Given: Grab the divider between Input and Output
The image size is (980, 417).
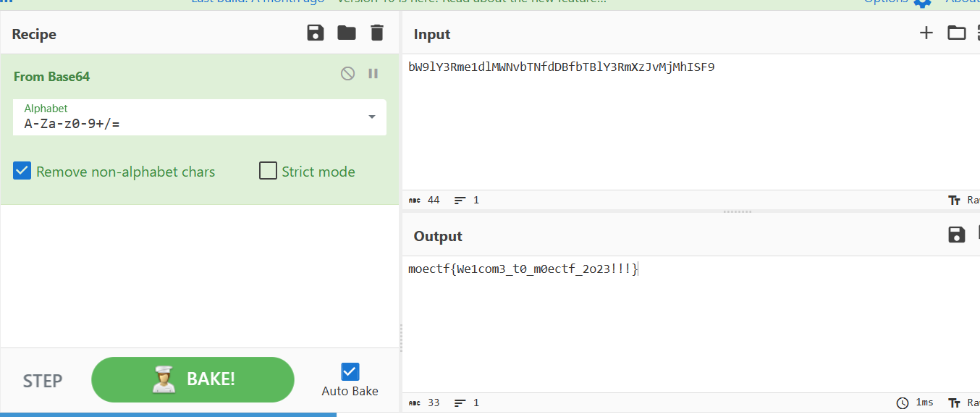Looking at the screenshot, I should point(738,212).
